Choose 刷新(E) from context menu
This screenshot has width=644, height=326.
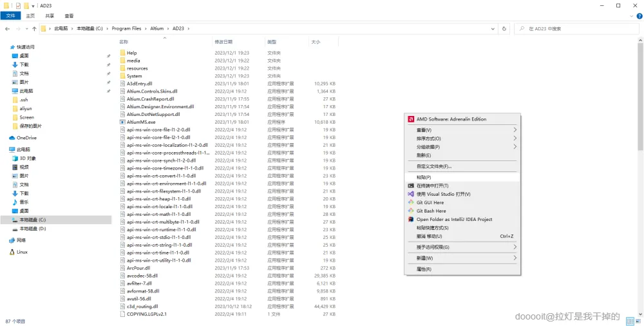(462, 155)
